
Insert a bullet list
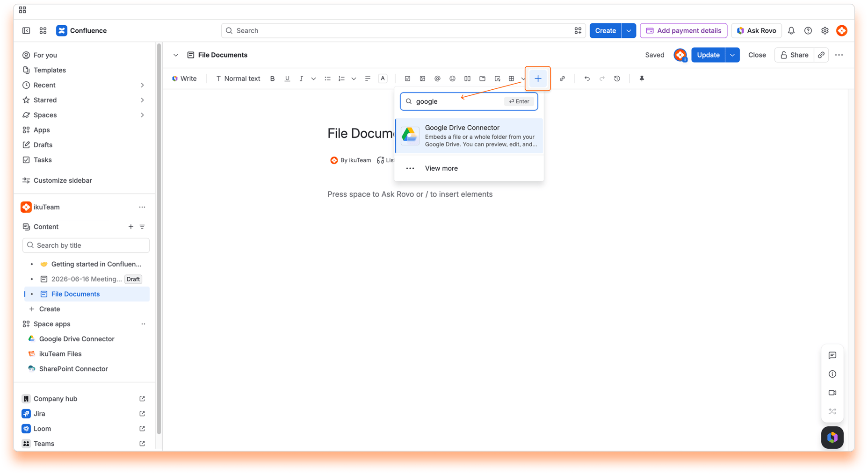[327, 79]
